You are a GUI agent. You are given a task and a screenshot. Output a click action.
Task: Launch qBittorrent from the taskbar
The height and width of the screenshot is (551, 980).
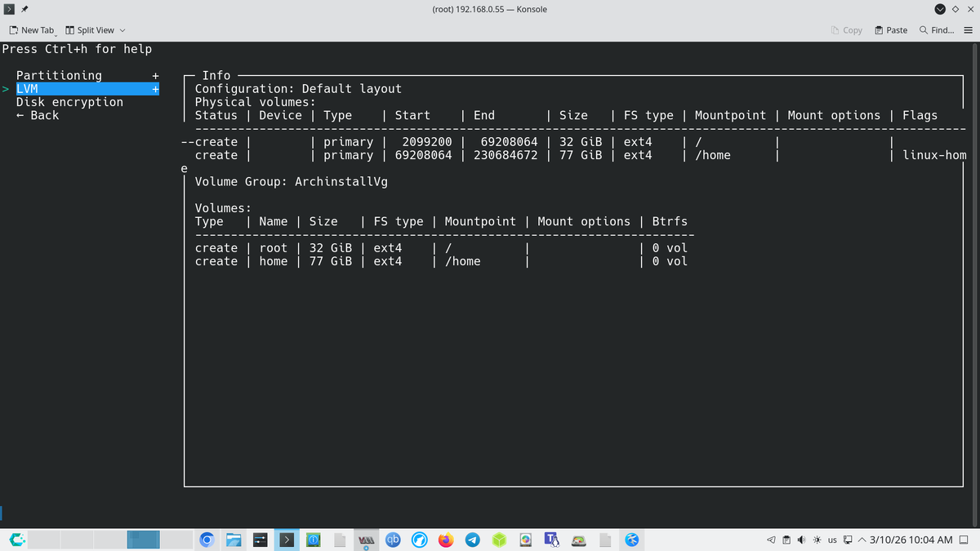393,539
